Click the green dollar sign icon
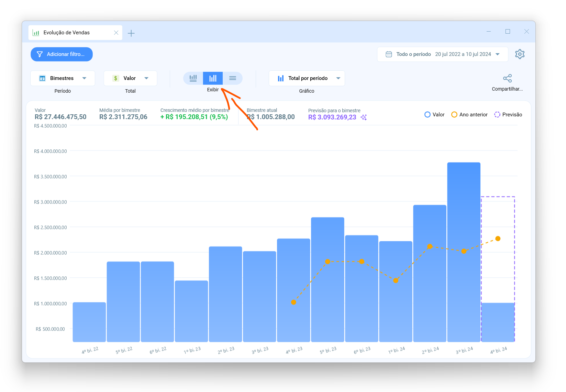Image resolution: width=566 pixels, height=392 pixels. tap(116, 78)
